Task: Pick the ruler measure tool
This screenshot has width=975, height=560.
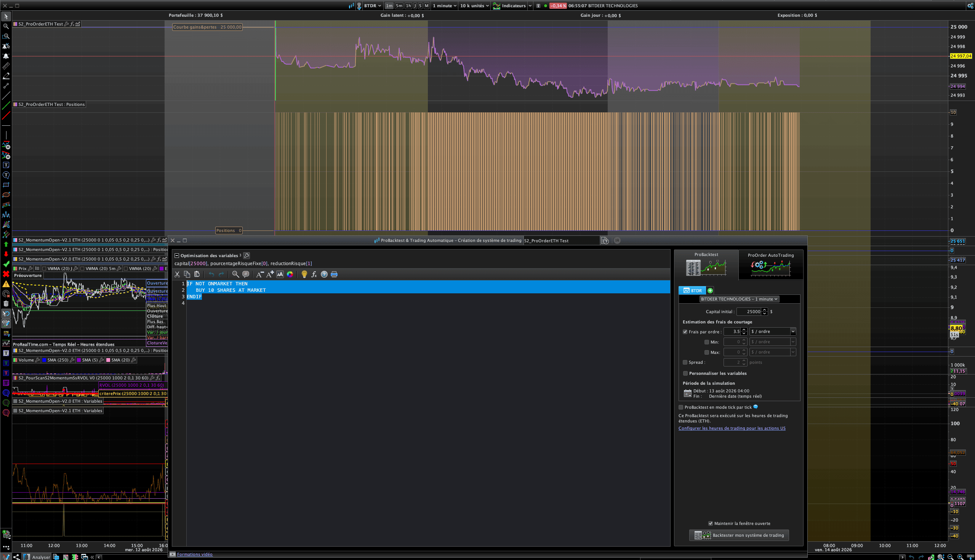Action: click(6, 66)
